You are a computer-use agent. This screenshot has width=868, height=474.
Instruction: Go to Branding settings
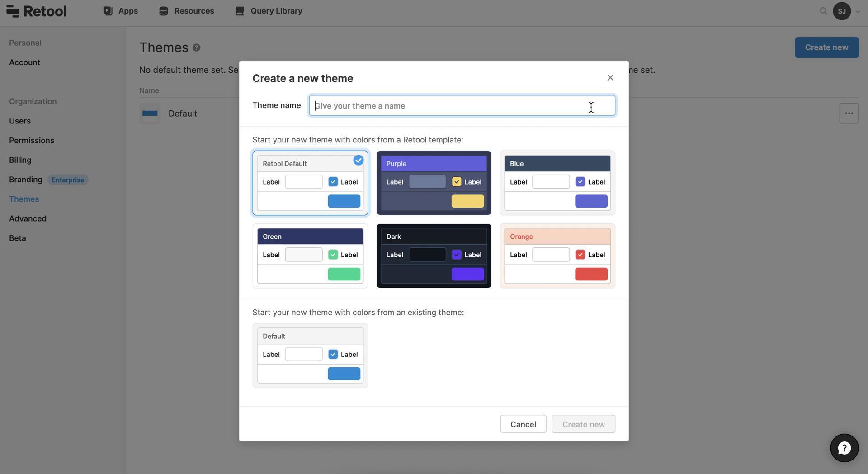[26, 180]
